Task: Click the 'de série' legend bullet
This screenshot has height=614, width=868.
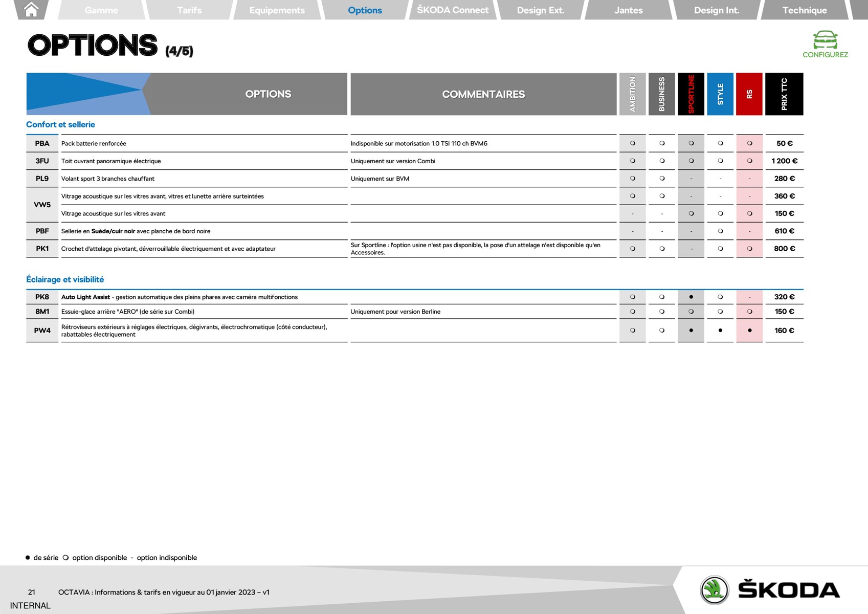Action: click(x=28, y=558)
